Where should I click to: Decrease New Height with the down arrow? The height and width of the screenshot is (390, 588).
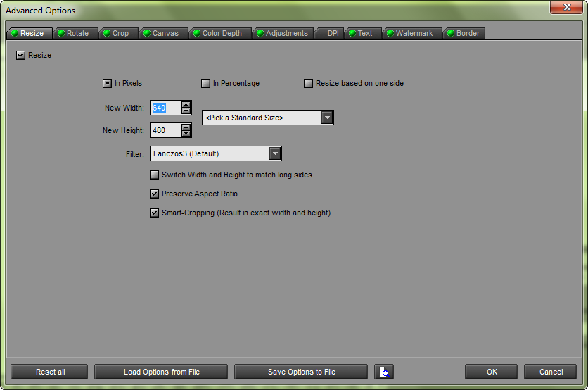coord(186,134)
